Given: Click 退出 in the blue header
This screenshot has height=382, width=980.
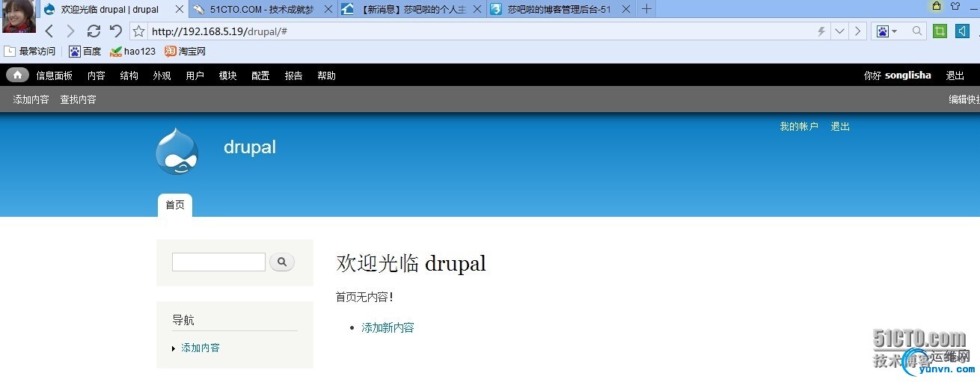Looking at the screenshot, I should pos(840,126).
